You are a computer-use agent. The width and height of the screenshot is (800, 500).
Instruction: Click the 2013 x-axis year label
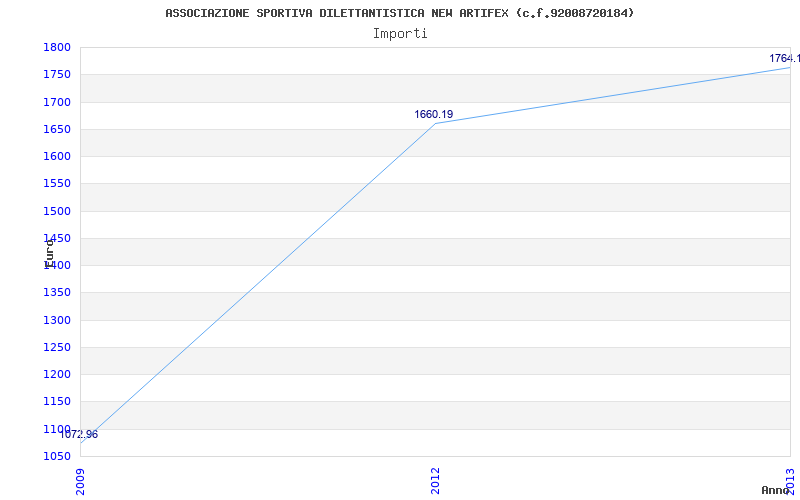[790, 481]
